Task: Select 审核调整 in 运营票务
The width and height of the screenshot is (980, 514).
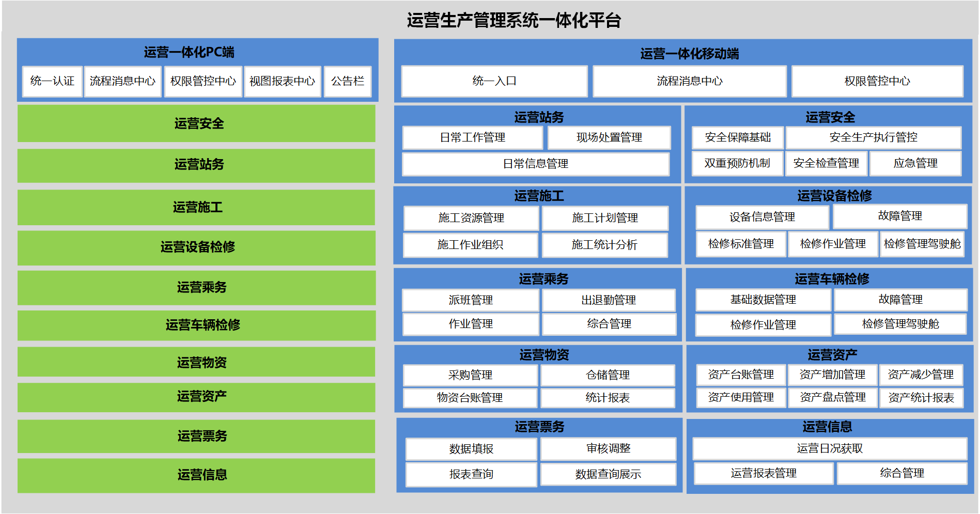Action: [x=608, y=448]
